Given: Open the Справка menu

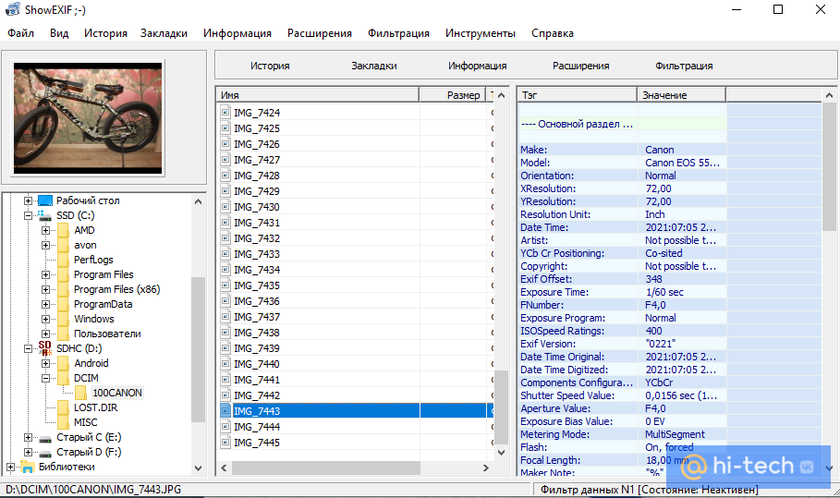Looking at the screenshot, I should pyautogui.click(x=552, y=33).
